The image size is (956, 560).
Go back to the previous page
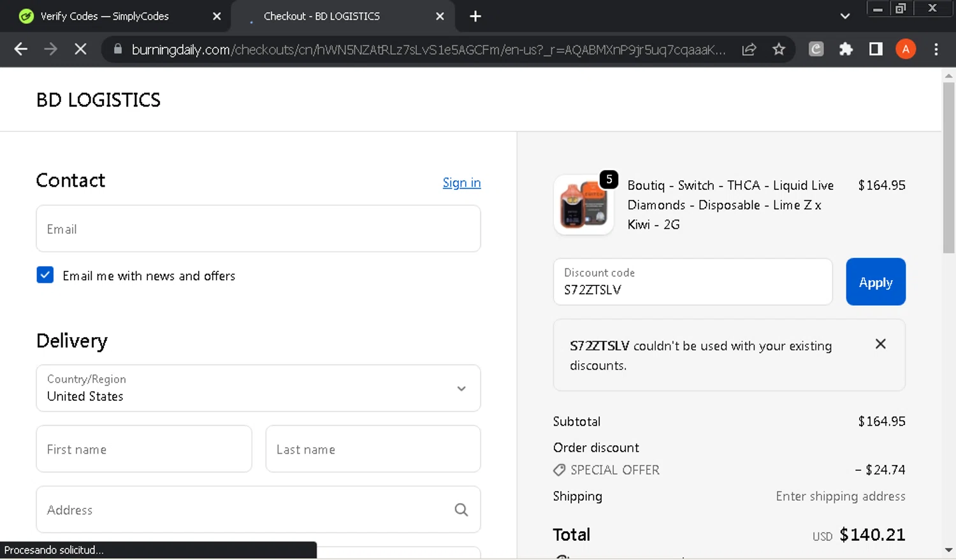pos(20,49)
